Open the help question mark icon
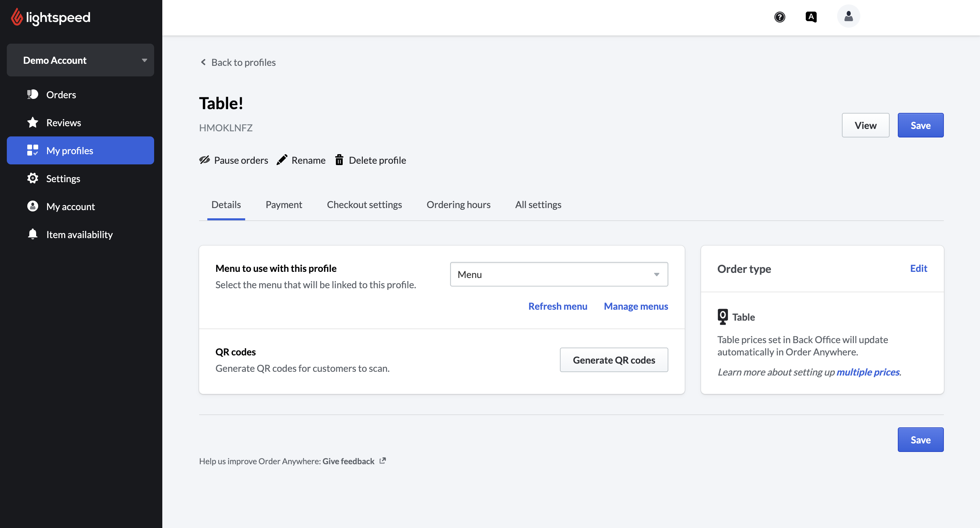Image resolution: width=980 pixels, height=528 pixels. [x=779, y=17]
